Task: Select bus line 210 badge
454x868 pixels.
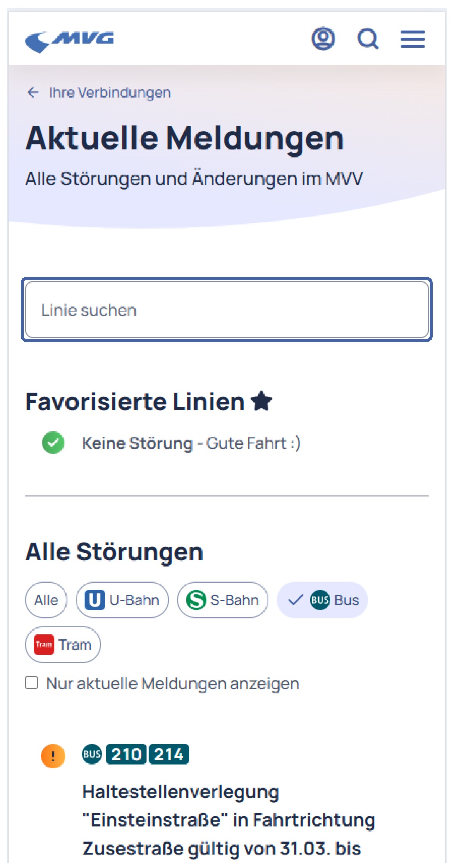Action: click(126, 754)
